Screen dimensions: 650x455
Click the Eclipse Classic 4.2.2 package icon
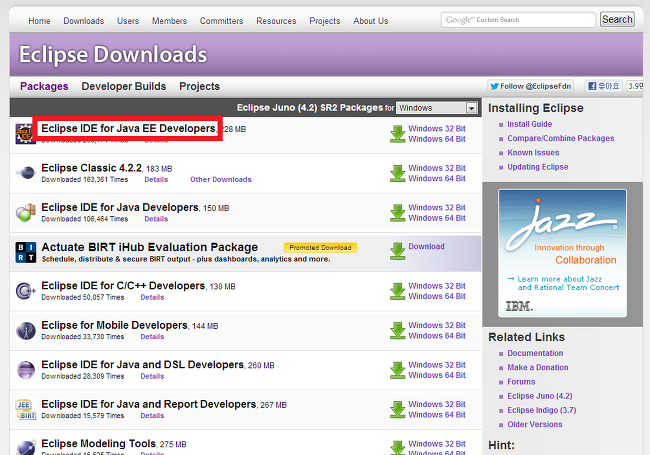(26, 173)
